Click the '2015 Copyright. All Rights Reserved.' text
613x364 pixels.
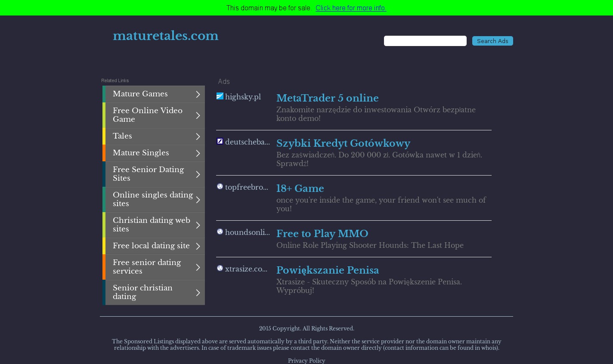[306, 328]
